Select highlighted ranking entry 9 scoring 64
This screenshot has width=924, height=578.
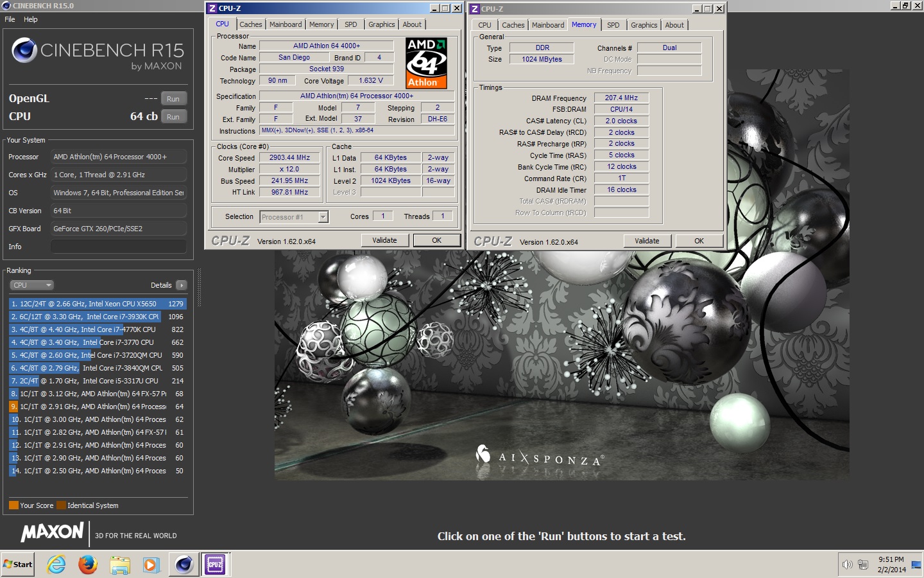point(98,407)
